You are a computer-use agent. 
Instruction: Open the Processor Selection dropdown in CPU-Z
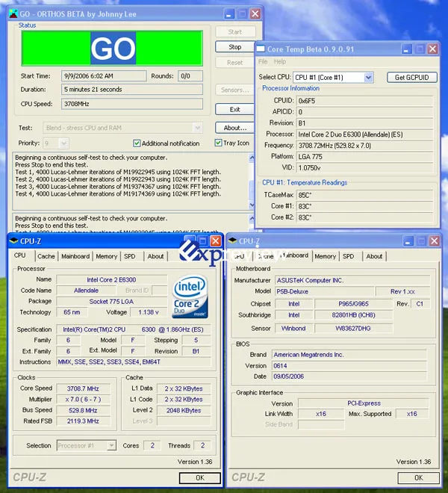[x=111, y=445]
